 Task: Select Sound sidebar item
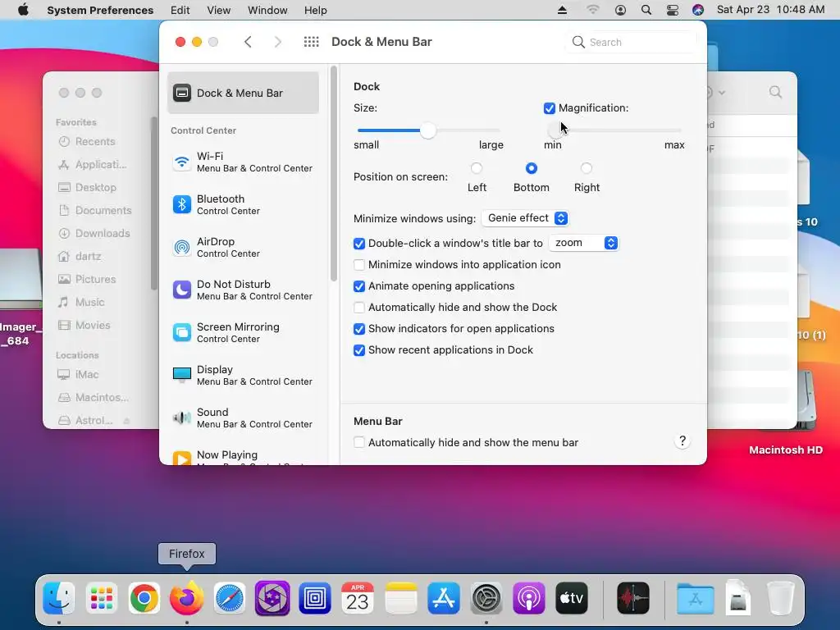point(243,418)
